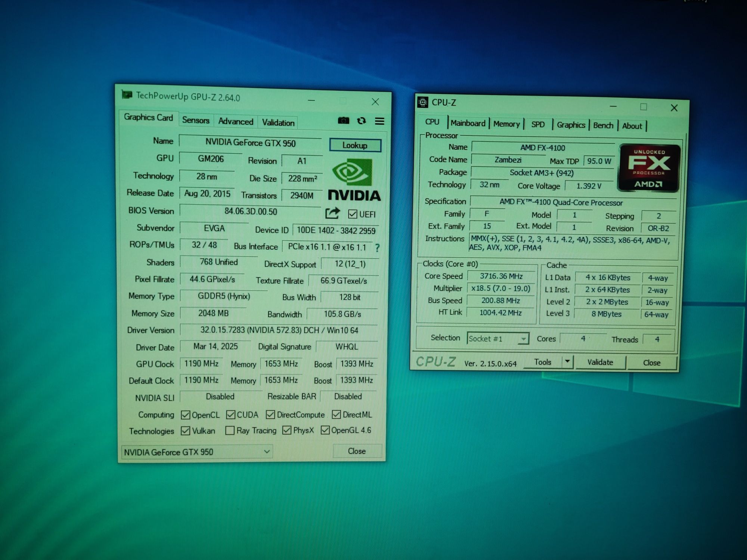747x560 pixels.
Task: Expand the Tools dropdown arrow in CPU-Z
Action: [567, 361]
